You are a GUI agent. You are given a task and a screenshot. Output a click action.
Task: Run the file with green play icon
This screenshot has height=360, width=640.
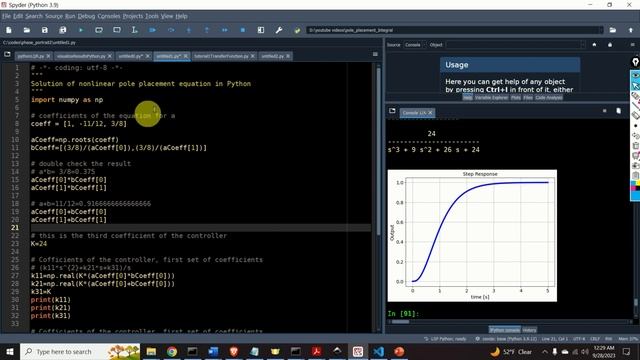click(80, 30)
